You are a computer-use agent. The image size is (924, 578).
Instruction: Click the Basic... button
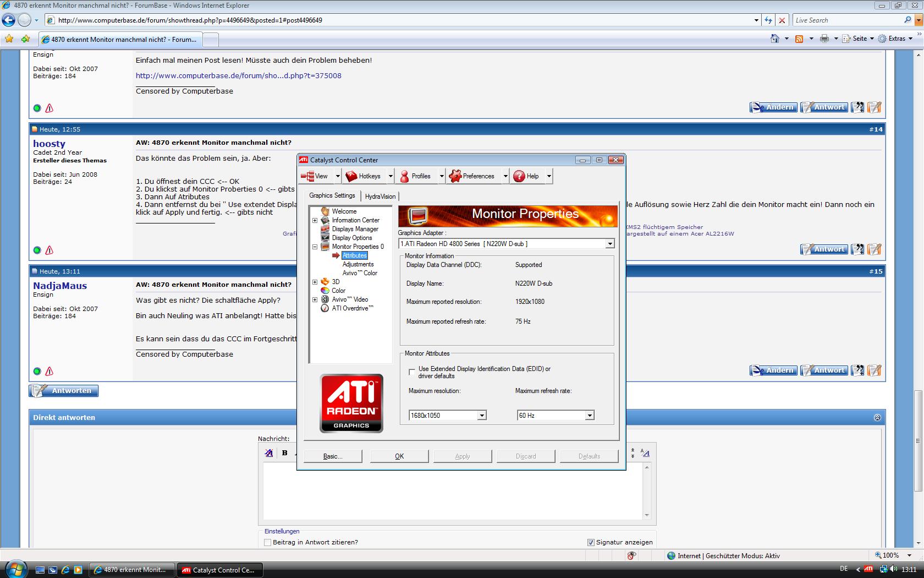[333, 456]
